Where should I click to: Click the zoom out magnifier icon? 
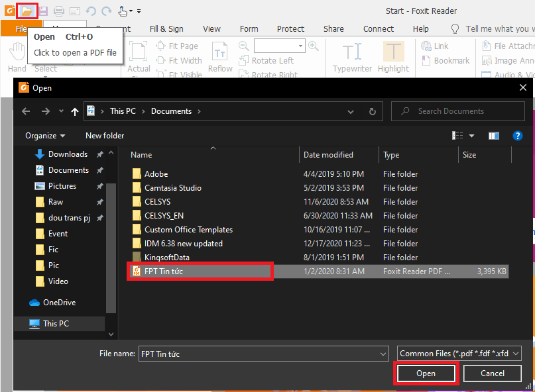coord(243,46)
